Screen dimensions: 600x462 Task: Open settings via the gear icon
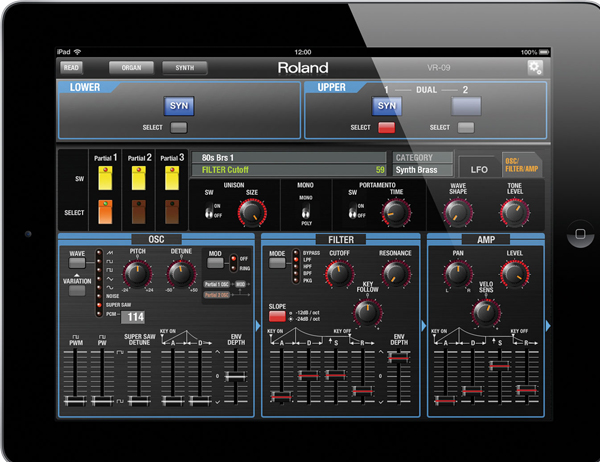[x=535, y=68]
